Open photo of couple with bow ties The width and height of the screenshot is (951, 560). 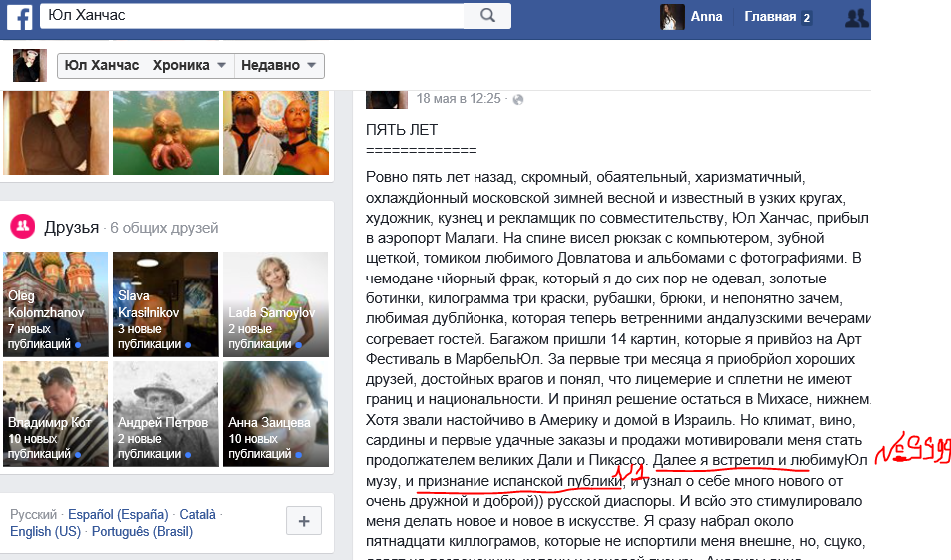[276, 133]
